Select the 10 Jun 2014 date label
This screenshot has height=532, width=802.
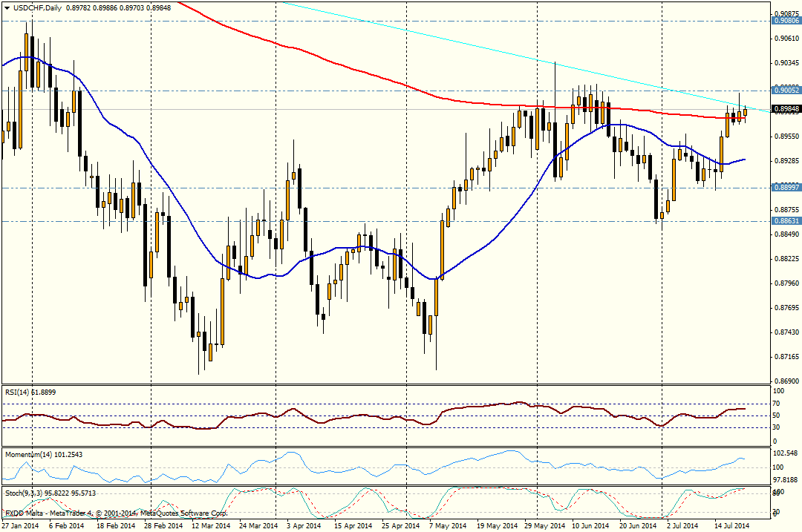coord(578,525)
